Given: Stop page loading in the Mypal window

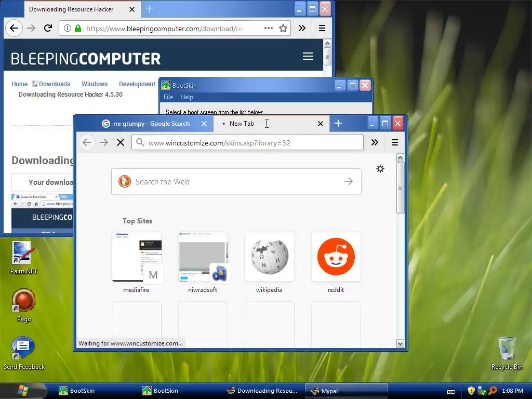Looking at the screenshot, I should [x=121, y=142].
